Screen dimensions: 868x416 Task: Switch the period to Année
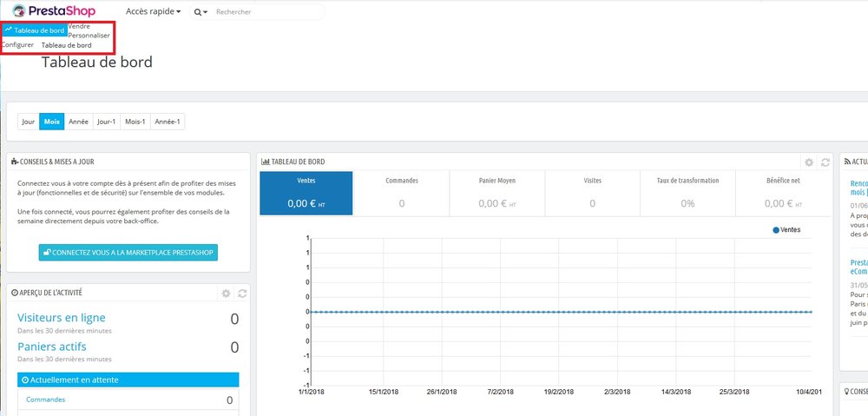click(x=79, y=122)
